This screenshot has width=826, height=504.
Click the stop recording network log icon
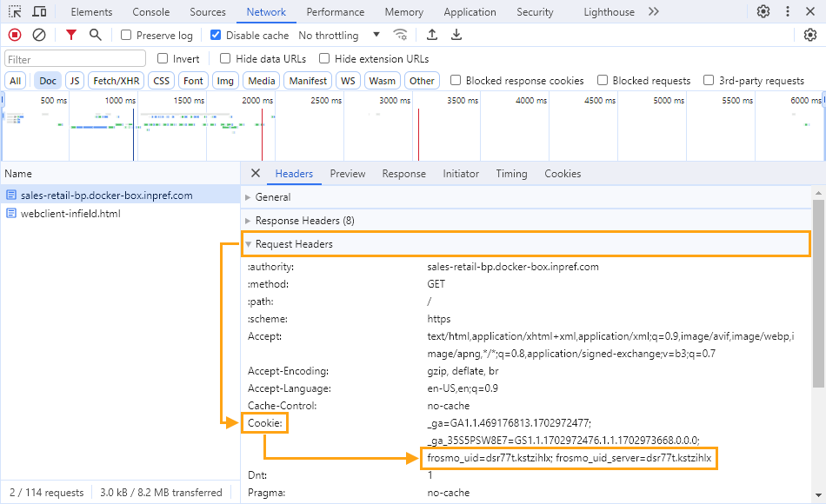(15, 35)
